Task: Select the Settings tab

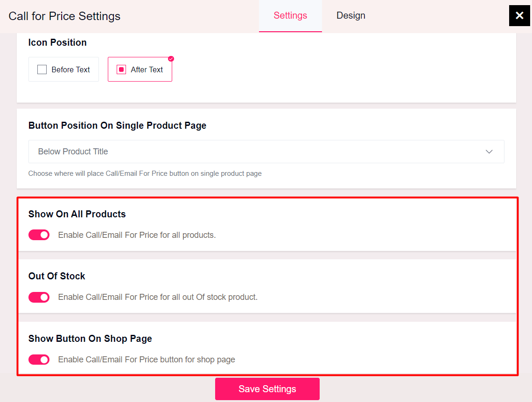Action: (x=290, y=15)
